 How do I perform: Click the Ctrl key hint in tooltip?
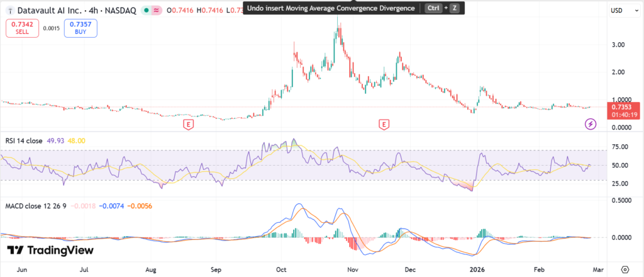(x=433, y=8)
